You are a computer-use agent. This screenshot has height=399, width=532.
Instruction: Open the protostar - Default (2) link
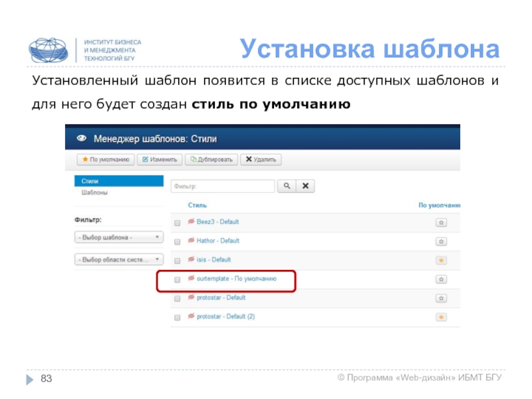coord(225,317)
